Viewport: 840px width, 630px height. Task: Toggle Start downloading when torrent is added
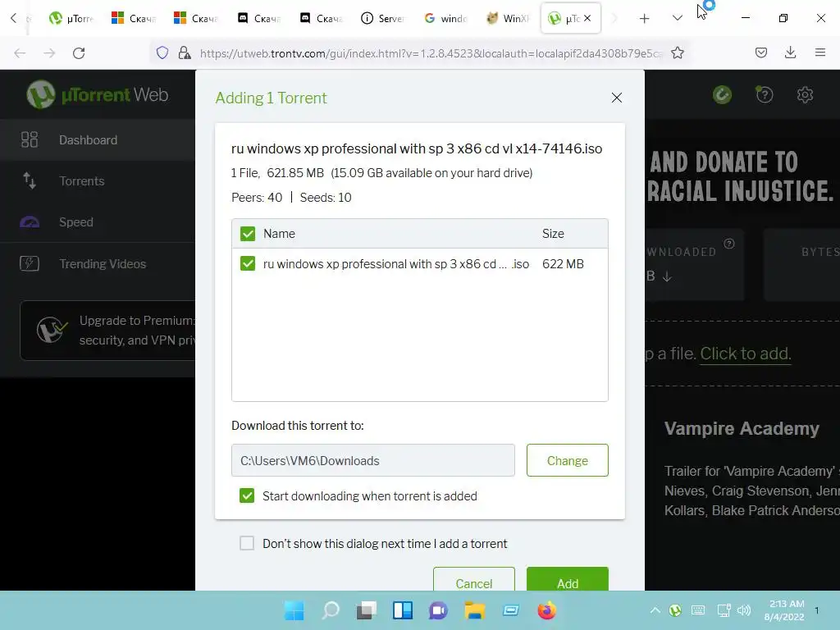click(247, 495)
